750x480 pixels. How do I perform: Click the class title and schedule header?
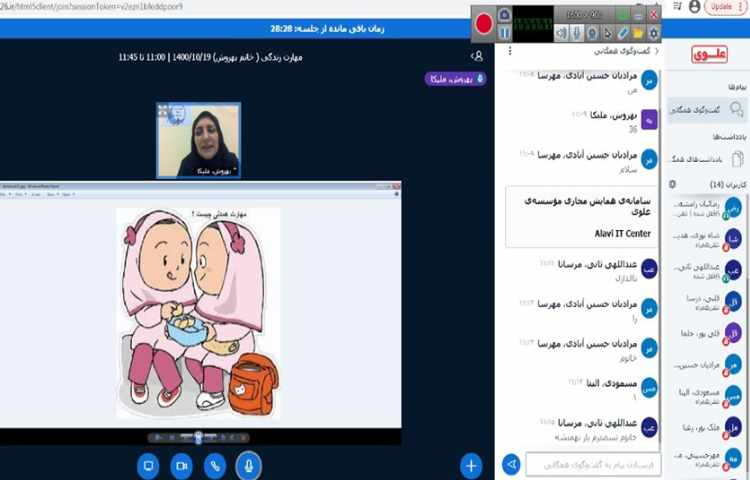pyautogui.click(x=210, y=57)
